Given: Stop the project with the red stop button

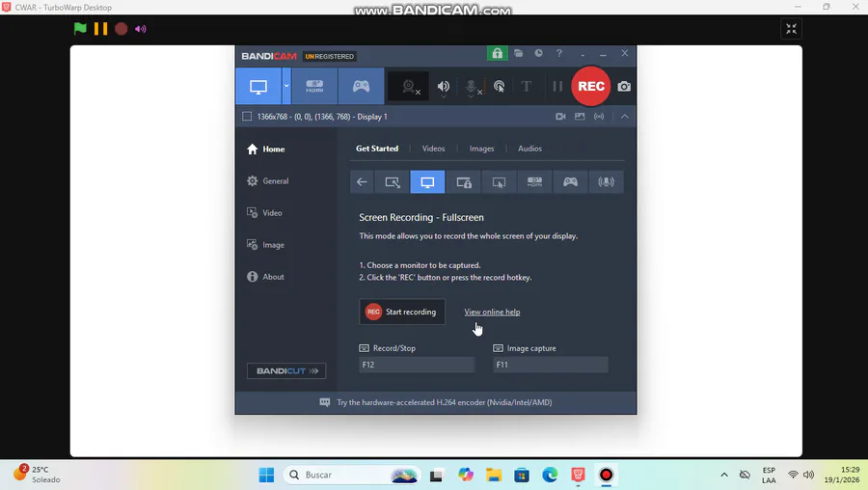Looking at the screenshot, I should click(x=122, y=29).
